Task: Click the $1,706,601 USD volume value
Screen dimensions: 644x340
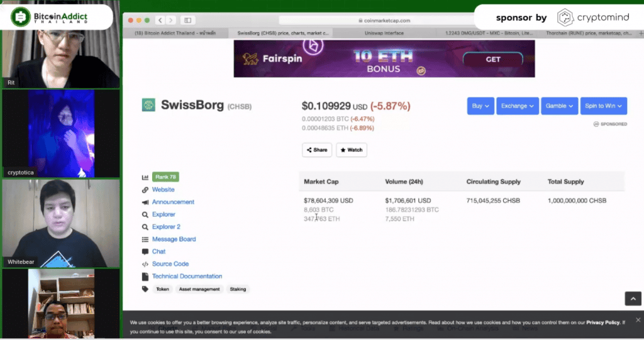Action: point(408,201)
